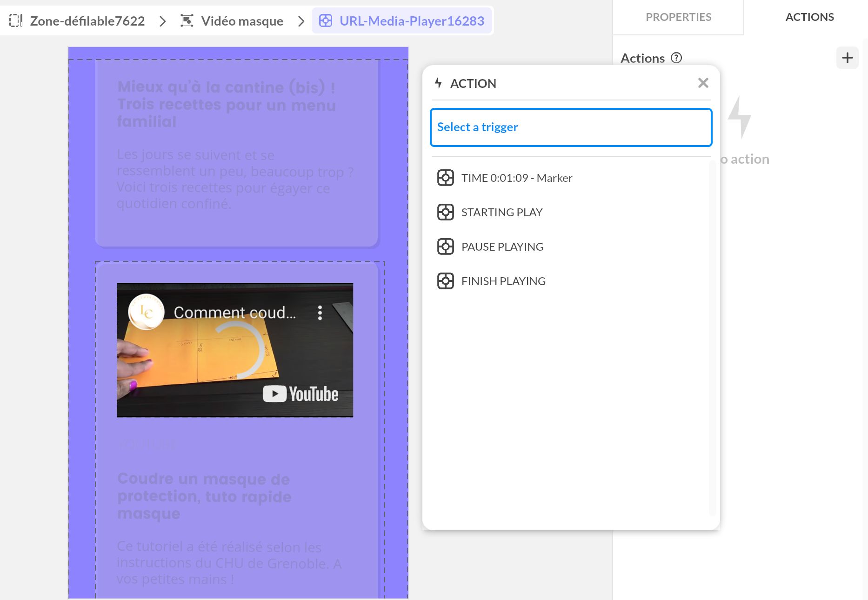Close the ACTION dialog

point(703,83)
